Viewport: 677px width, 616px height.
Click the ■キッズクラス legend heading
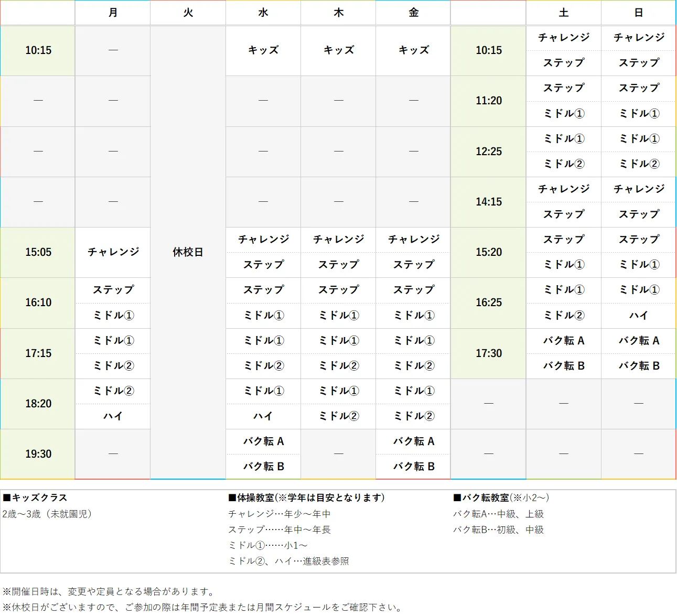(37, 498)
